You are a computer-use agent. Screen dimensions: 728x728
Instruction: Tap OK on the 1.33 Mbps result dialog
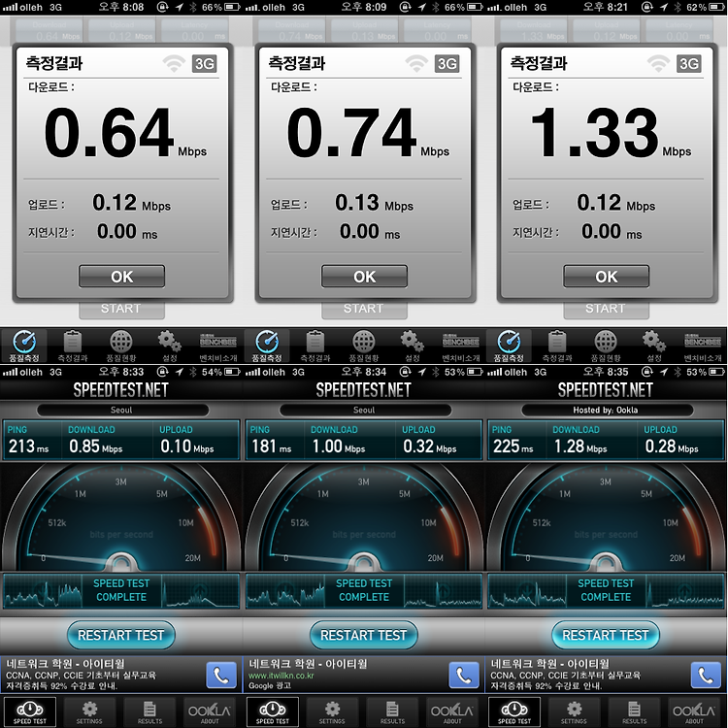pyautogui.click(x=607, y=277)
